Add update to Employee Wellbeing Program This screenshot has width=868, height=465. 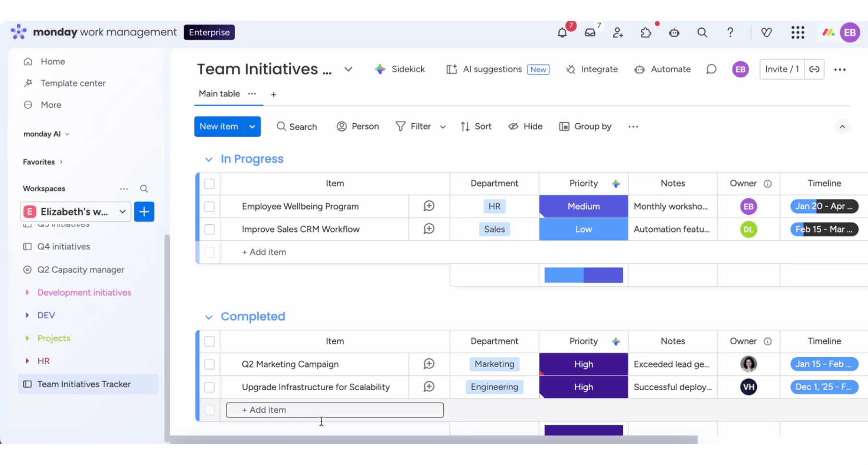pos(429,206)
